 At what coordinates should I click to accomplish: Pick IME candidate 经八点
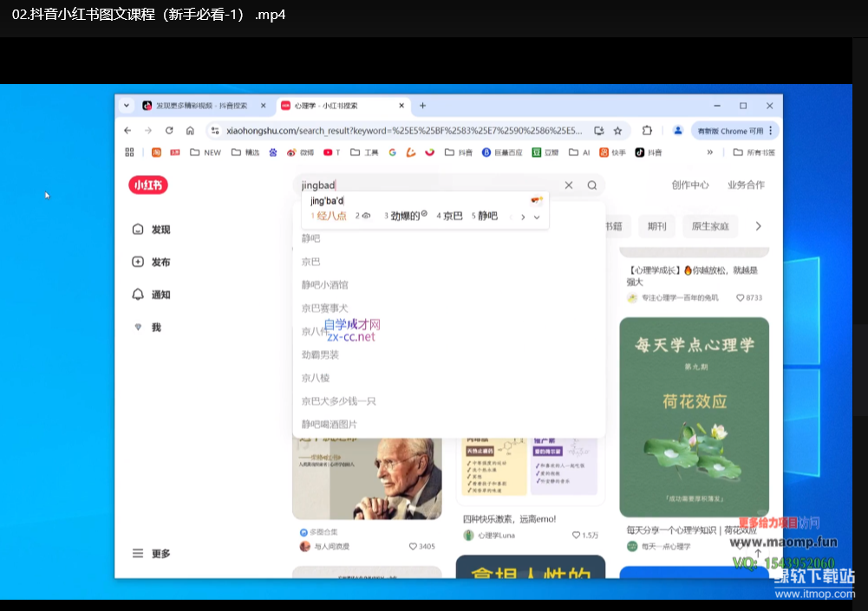[x=329, y=216]
